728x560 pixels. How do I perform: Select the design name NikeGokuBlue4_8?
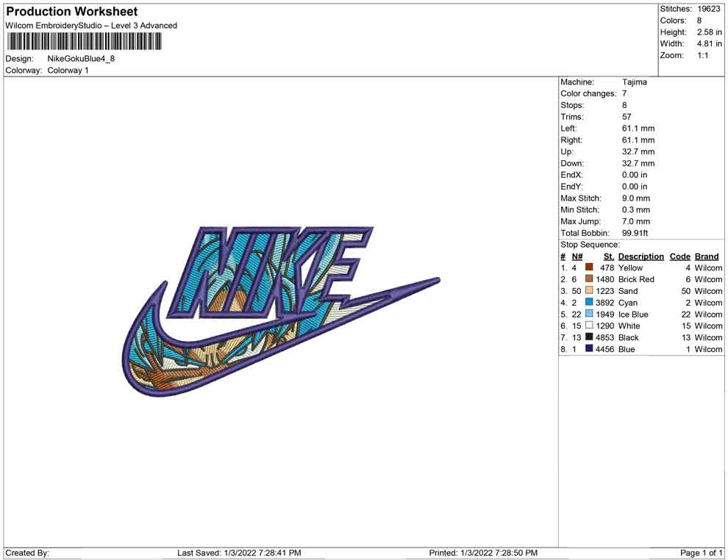[81, 59]
